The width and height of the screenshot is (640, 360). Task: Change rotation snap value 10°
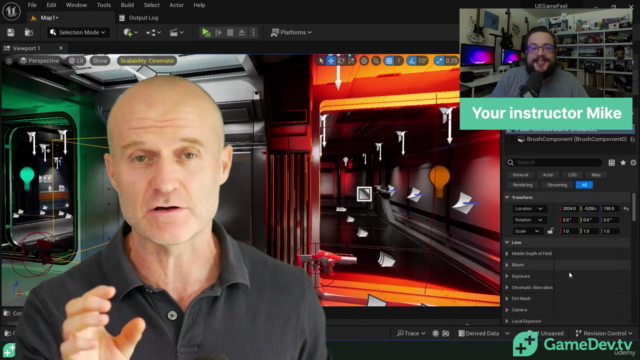click(x=422, y=61)
